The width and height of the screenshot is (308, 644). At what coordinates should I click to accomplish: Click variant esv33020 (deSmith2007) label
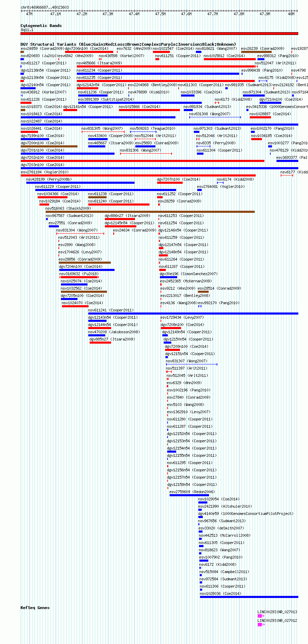click(221, 528)
